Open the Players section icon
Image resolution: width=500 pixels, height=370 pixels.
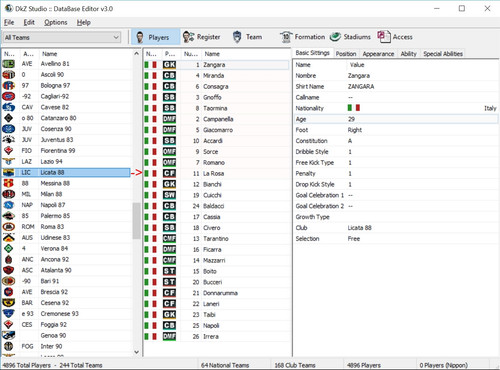pyautogui.click(x=140, y=37)
